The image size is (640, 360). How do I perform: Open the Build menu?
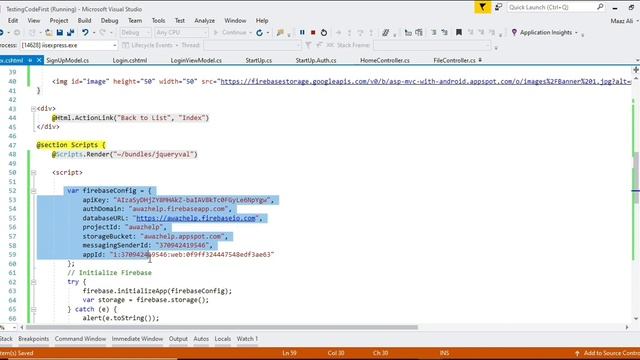click(x=84, y=20)
